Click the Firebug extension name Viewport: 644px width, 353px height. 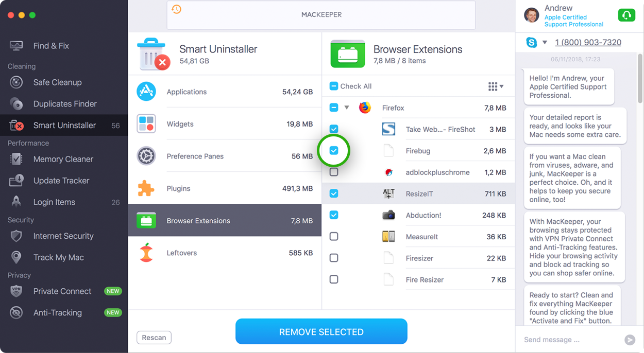(x=418, y=151)
